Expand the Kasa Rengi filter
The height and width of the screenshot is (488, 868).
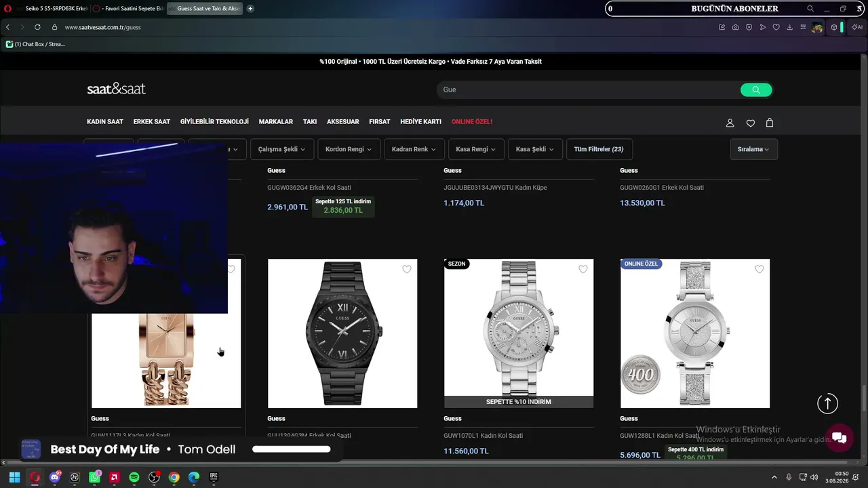[476, 149]
